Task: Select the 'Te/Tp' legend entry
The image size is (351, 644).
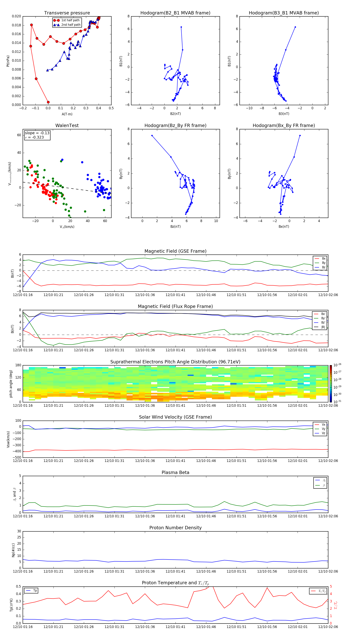Action: coord(318,591)
